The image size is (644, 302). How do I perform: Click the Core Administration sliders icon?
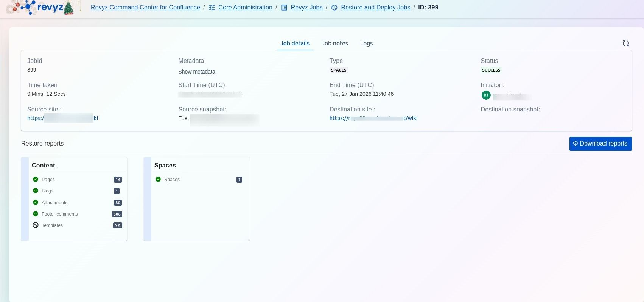point(212,8)
